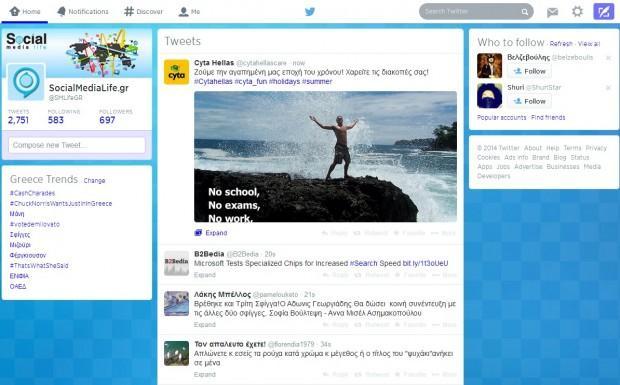Open Cyta Hellas account name

point(214,63)
